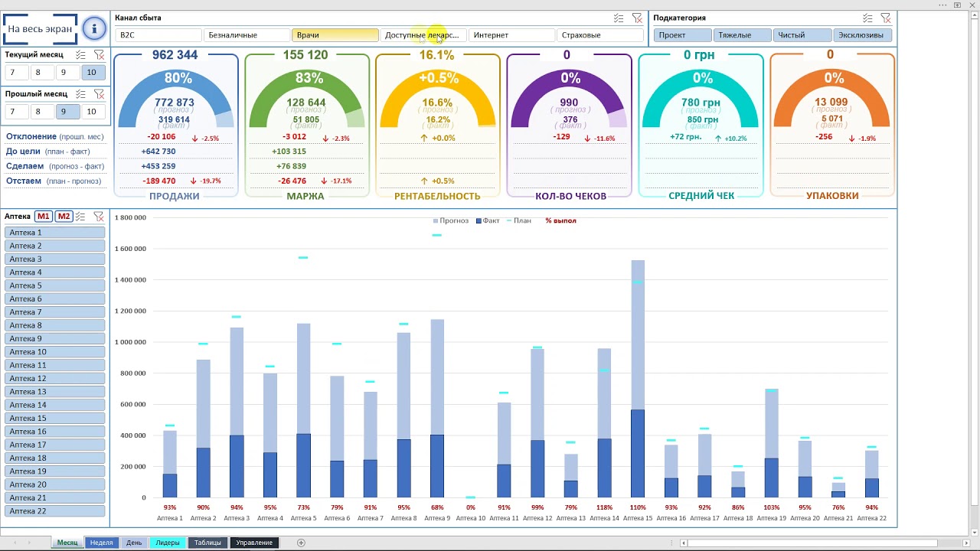Toggle multi-select in Канал сбыта slicer
Viewport: 980px width, 551px height.
click(x=619, y=18)
